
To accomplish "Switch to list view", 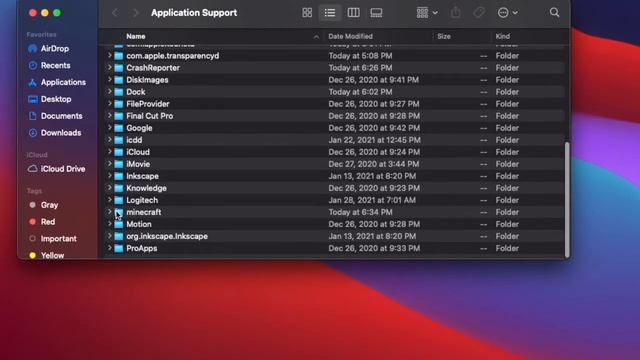I will pyautogui.click(x=330, y=13).
